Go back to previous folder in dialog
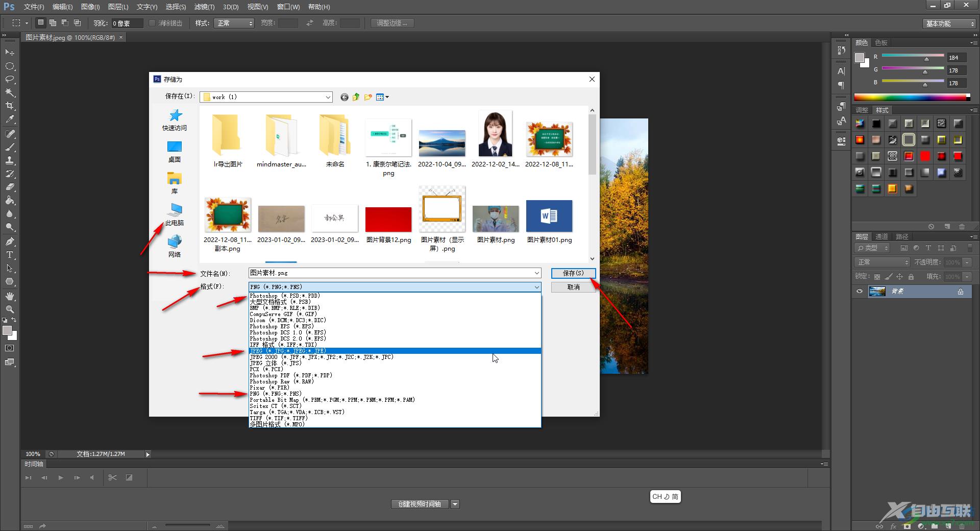The height and width of the screenshot is (531, 980). click(x=345, y=97)
